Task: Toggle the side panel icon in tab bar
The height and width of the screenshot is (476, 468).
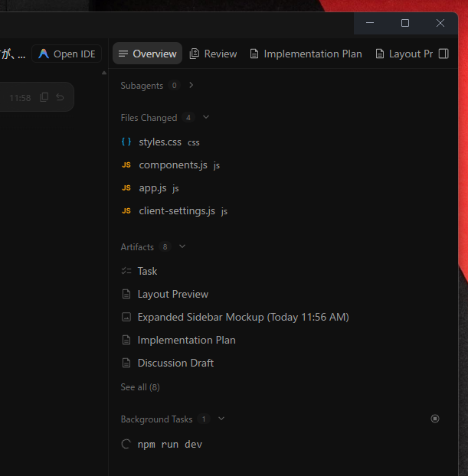Action: (443, 54)
